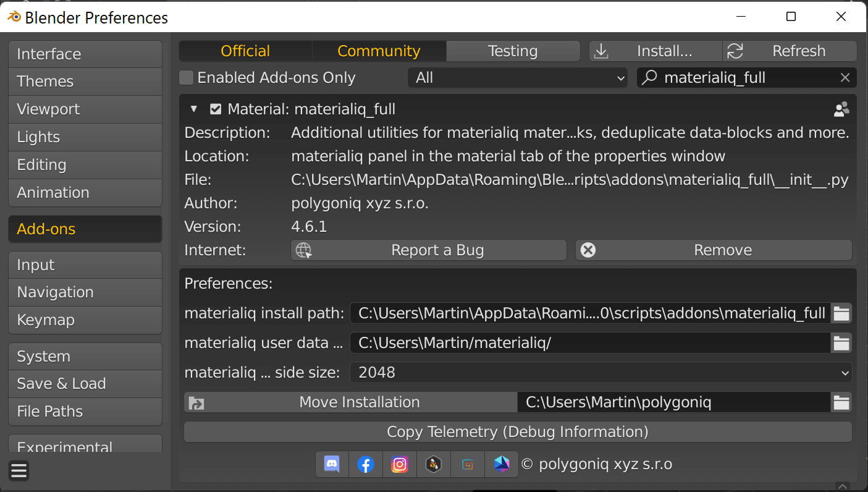Toggle the Official add-ons filter
This screenshot has height=492, width=868.
pos(245,51)
